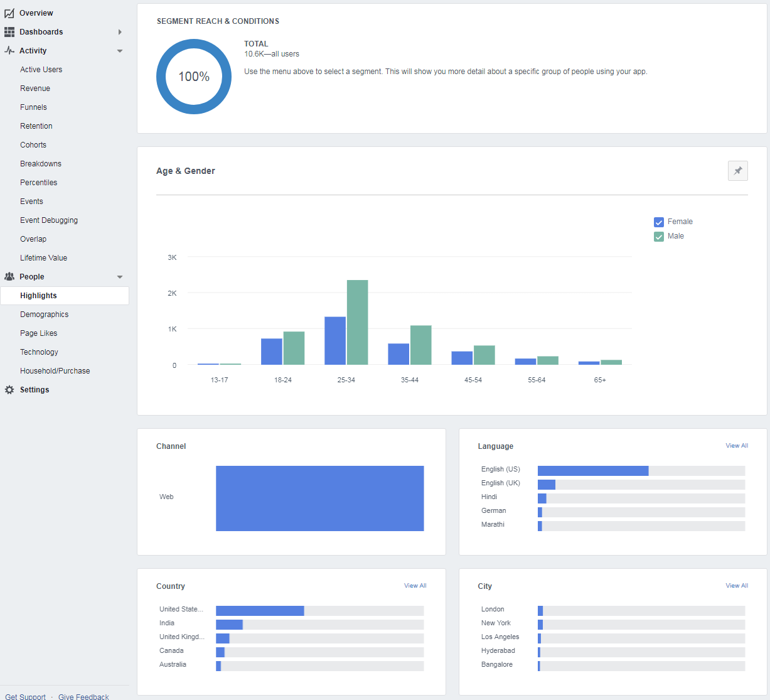Disable the Male data series

[x=658, y=236]
